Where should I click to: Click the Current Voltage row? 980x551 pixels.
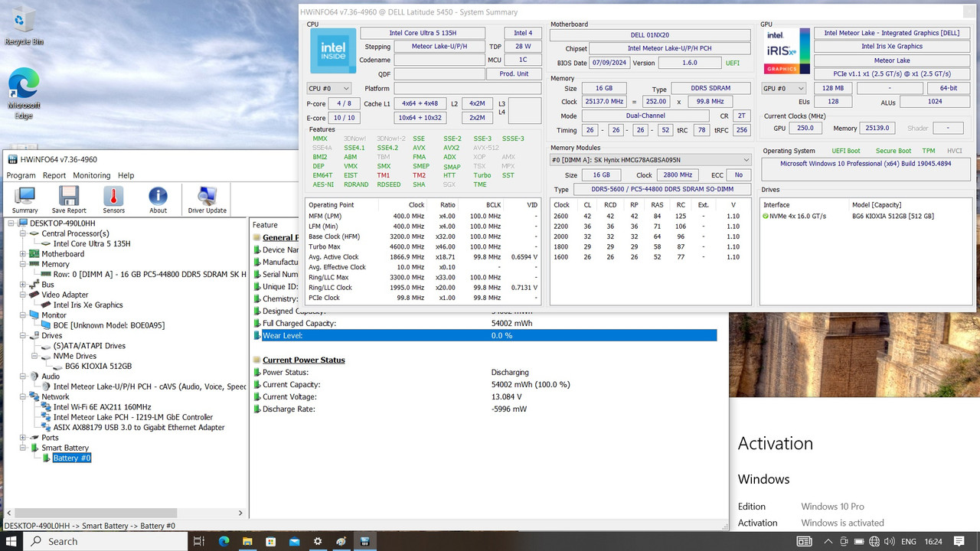coord(485,396)
